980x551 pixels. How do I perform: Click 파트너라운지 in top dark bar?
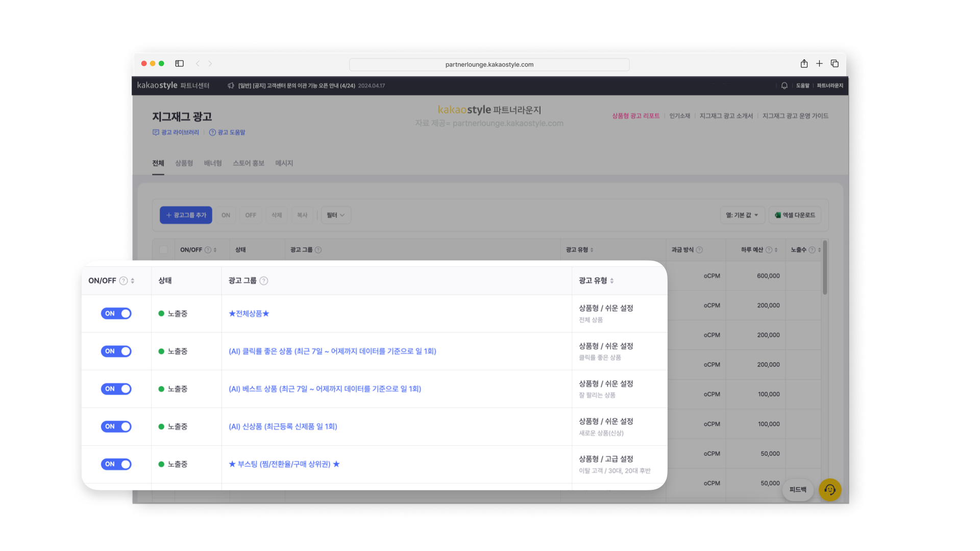tap(830, 86)
